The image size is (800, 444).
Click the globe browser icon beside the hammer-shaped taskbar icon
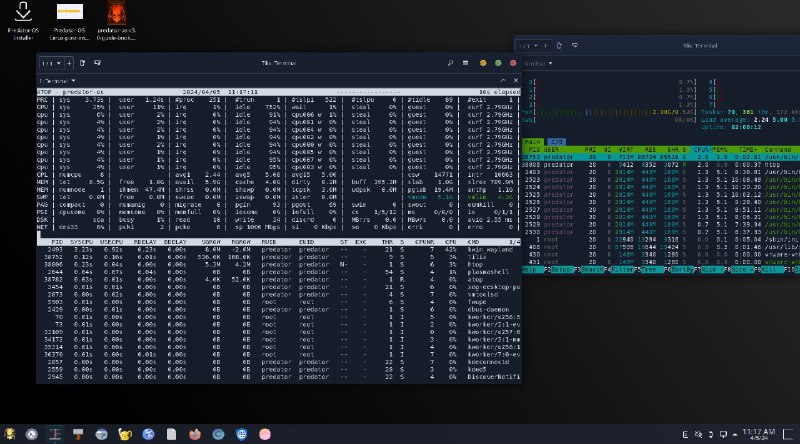coord(102,434)
